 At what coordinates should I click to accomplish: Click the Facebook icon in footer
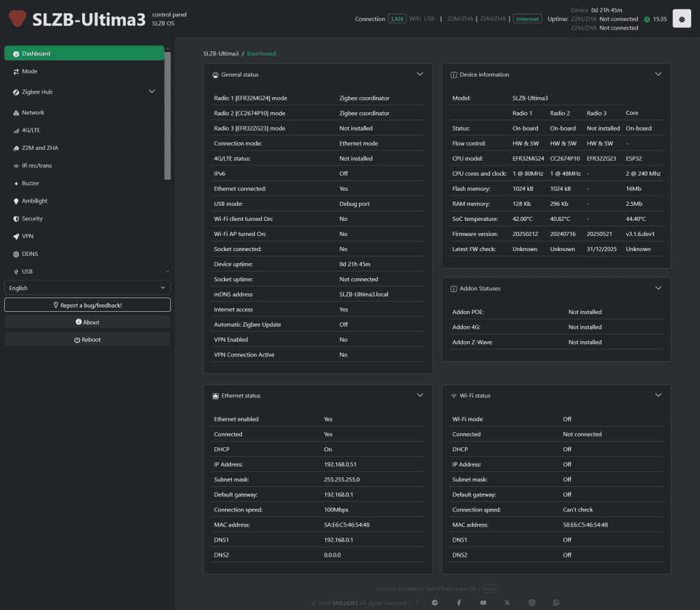pos(459,602)
